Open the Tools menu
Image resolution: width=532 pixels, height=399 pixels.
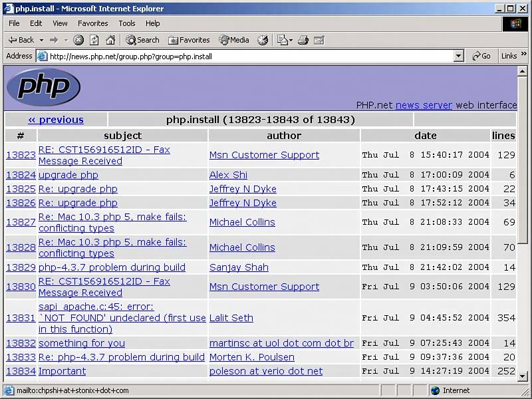tap(126, 23)
